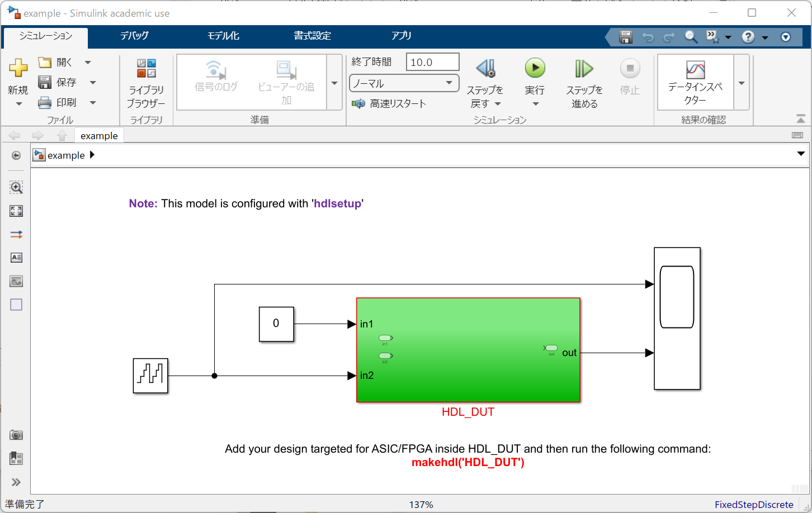Switch to the デバッグ ribbon tab
The height and width of the screenshot is (513, 812).
point(134,35)
